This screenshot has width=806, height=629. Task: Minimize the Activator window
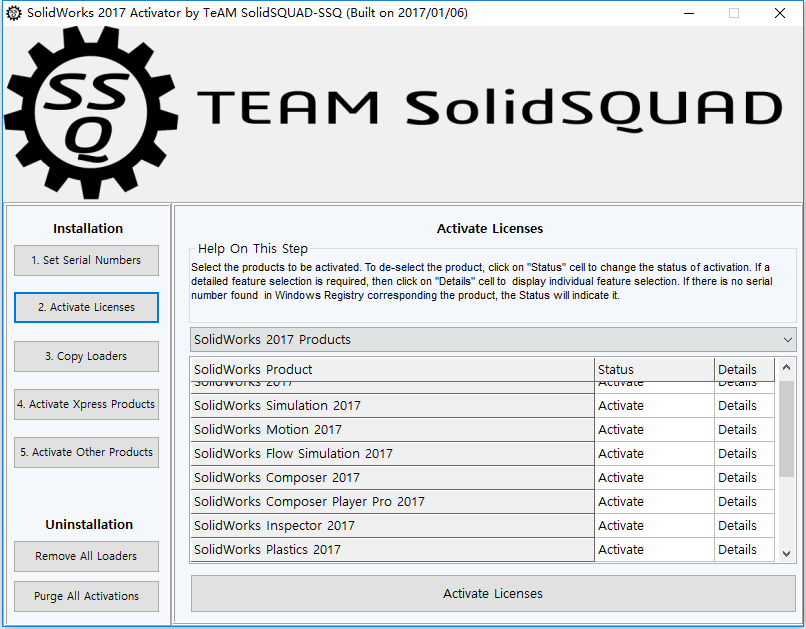(689, 13)
